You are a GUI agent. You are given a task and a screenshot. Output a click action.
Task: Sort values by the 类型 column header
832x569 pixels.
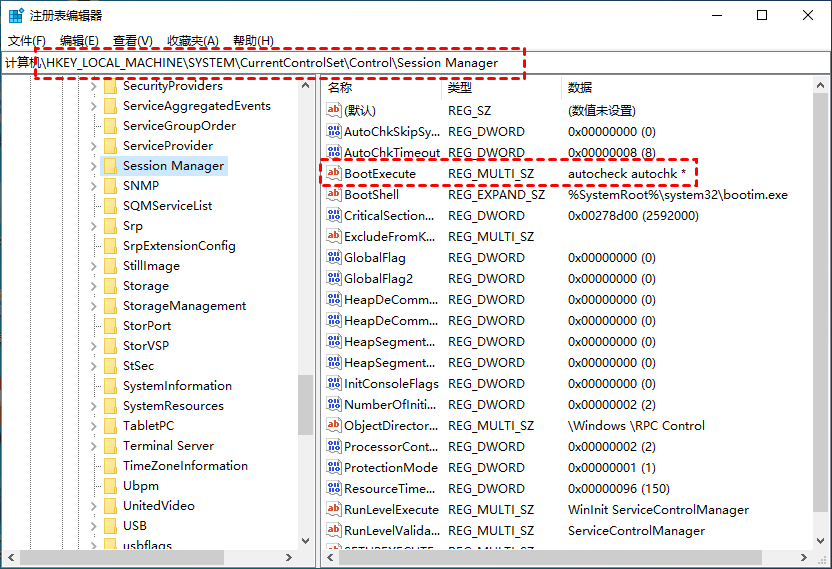click(501, 88)
